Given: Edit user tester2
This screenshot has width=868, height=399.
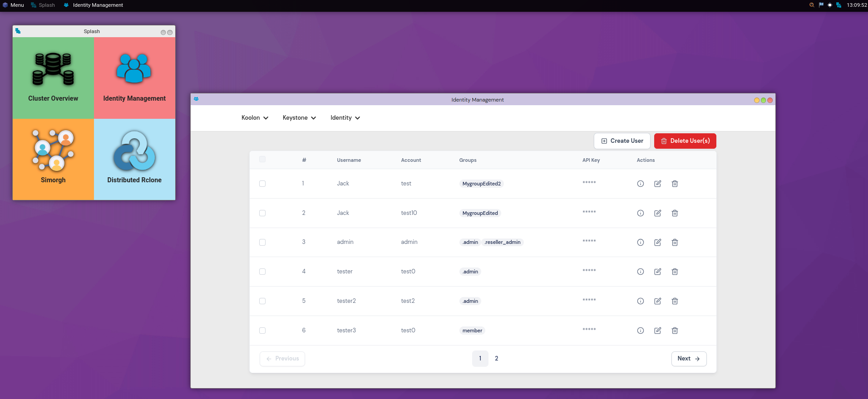Looking at the screenshot, I should coord(658,301).
